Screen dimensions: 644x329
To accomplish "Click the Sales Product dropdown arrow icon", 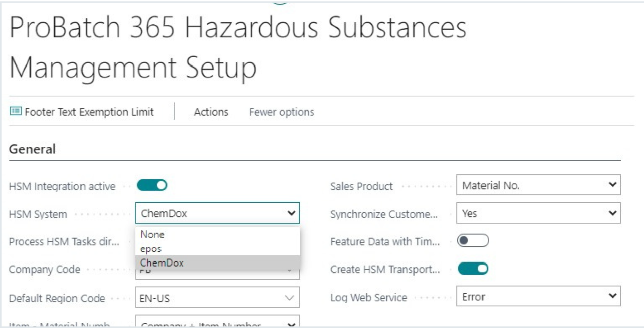I will pos(612,185).
